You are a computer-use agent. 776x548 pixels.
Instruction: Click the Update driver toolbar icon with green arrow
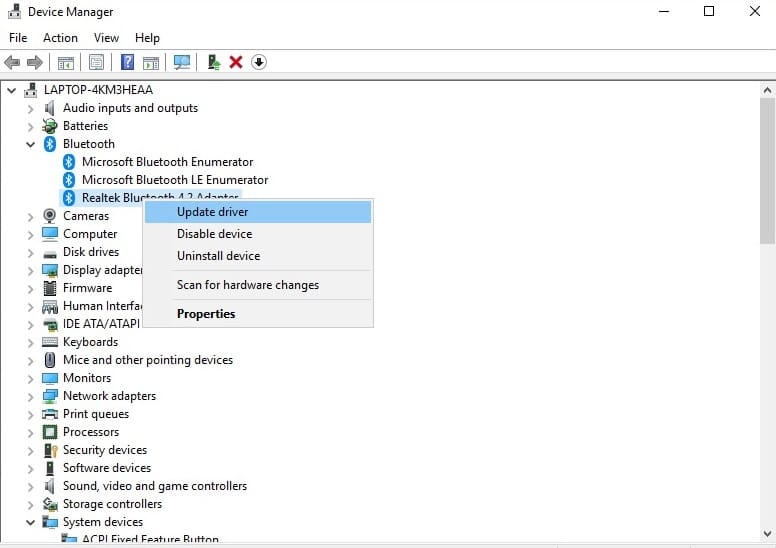(213, 62)
